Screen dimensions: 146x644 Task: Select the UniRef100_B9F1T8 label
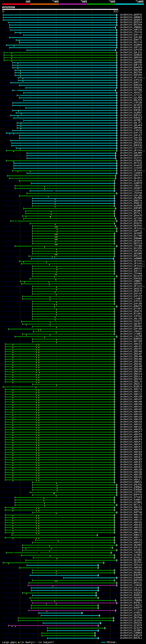coord(131,65)
